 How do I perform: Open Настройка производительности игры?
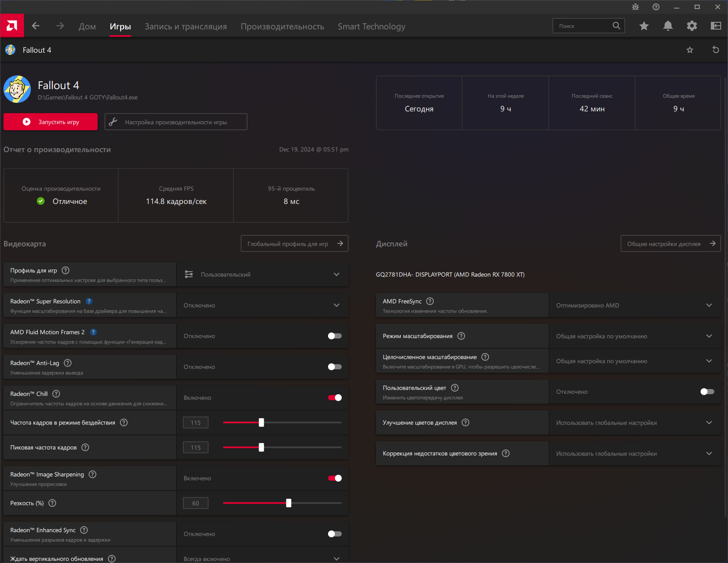(x=176, y=122)
